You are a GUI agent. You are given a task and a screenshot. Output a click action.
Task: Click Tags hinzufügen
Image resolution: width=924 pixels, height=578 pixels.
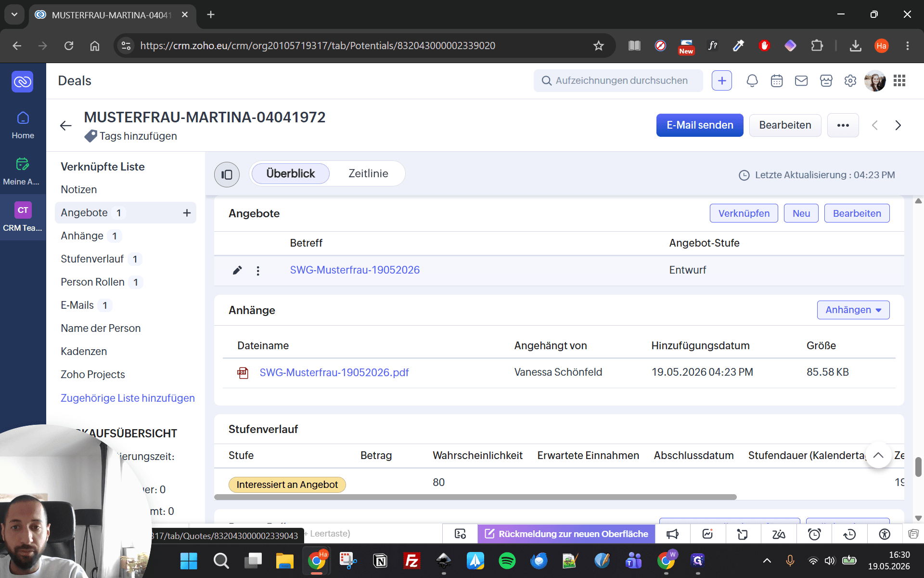tap(138, 136)
